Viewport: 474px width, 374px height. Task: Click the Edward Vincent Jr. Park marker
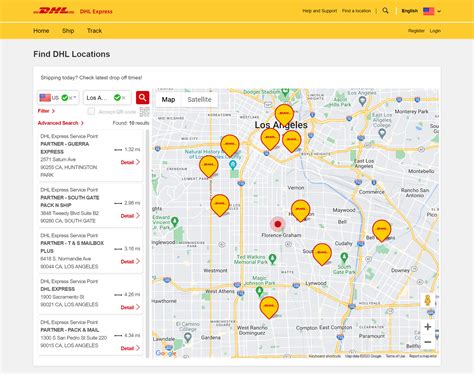pos(175,222)
